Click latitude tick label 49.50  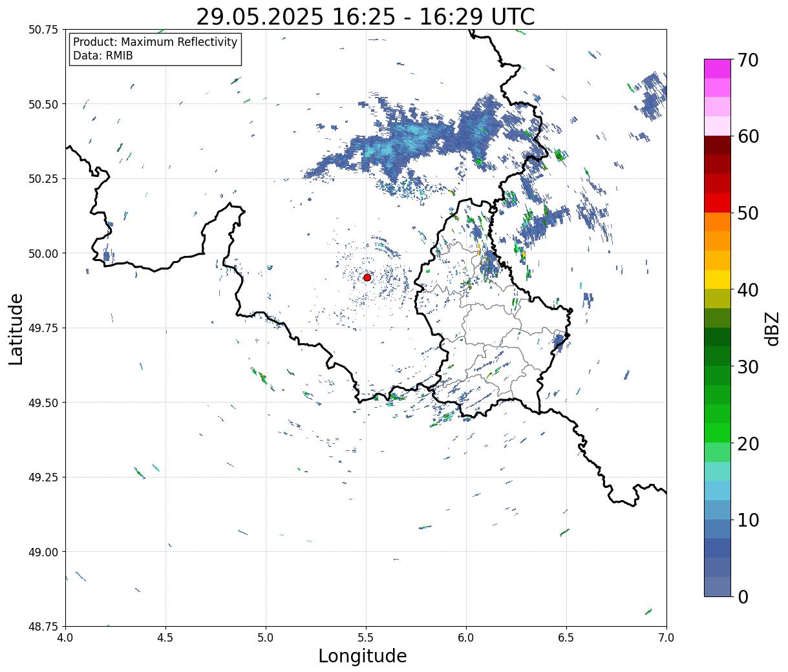(x=43, y=403)
